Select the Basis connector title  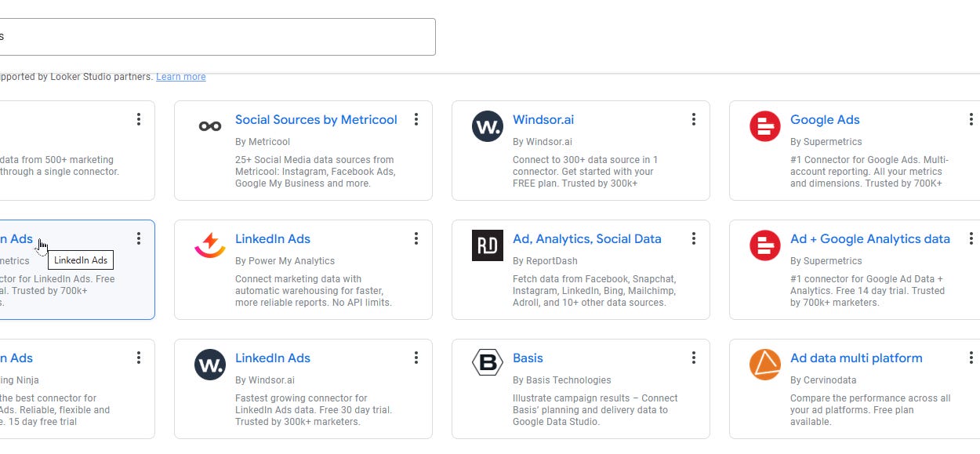[x=528, y=358]
